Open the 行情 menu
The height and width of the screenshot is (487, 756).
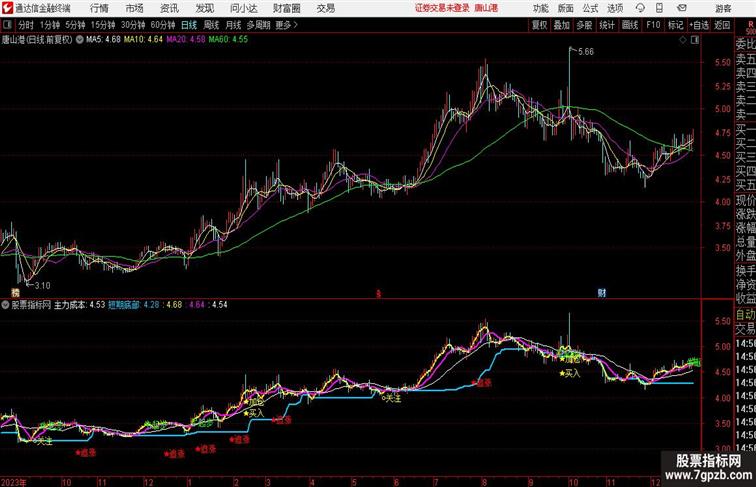(x=99, y=8)
